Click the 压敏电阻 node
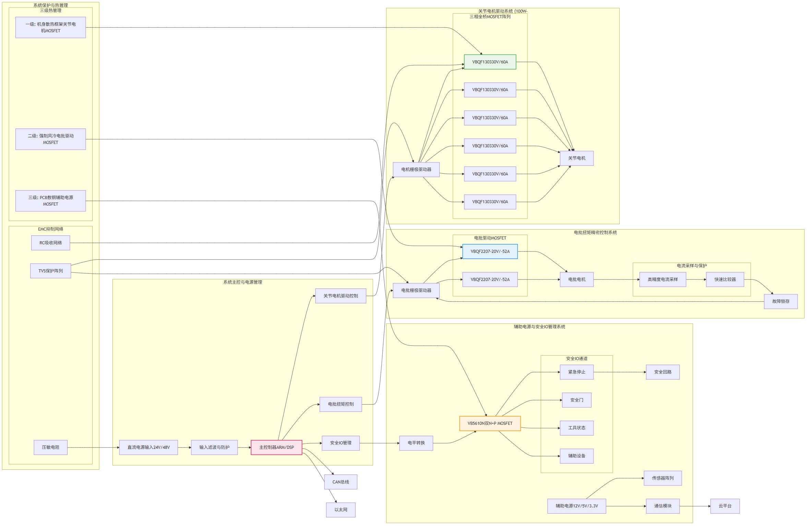The height and width of the screenshot is (529, 812). [x=50, y=447]
